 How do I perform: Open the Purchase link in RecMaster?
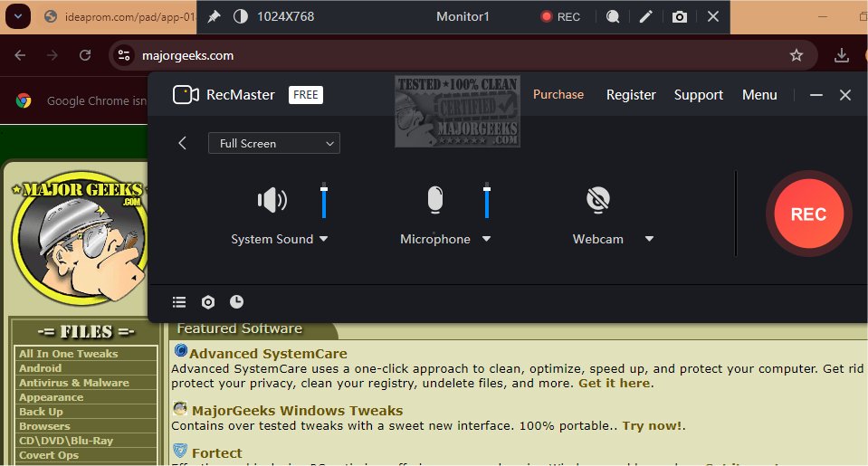[x=558, y=95]
